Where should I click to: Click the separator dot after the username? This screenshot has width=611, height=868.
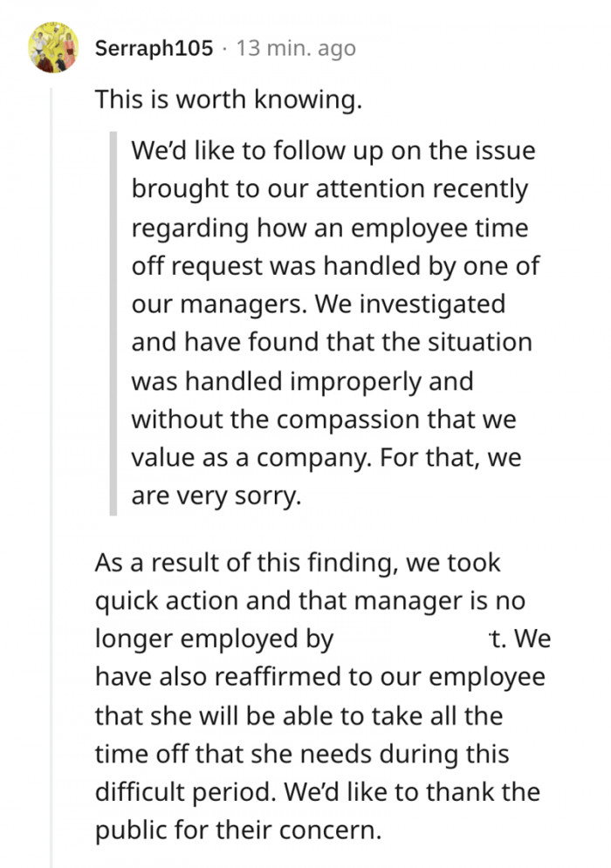[223, 49]
